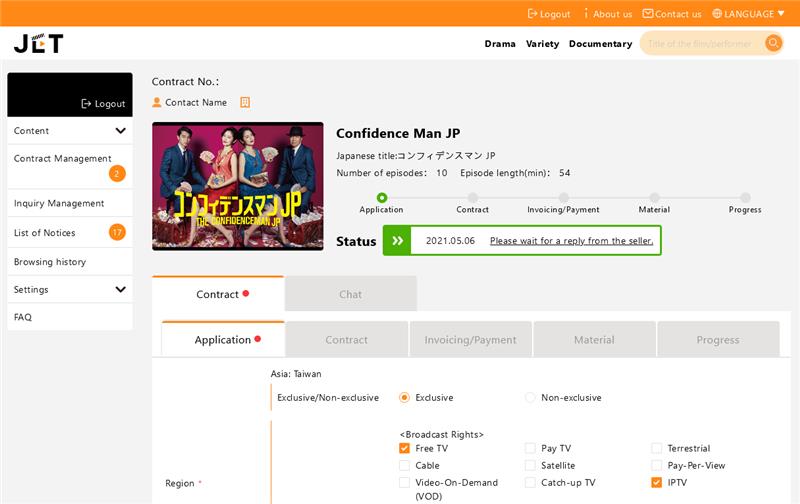Image resolution: width=800 pixels, height=504 pixels.
Task: Click the Logout icon in sidebar
Action: coord(87,104)
